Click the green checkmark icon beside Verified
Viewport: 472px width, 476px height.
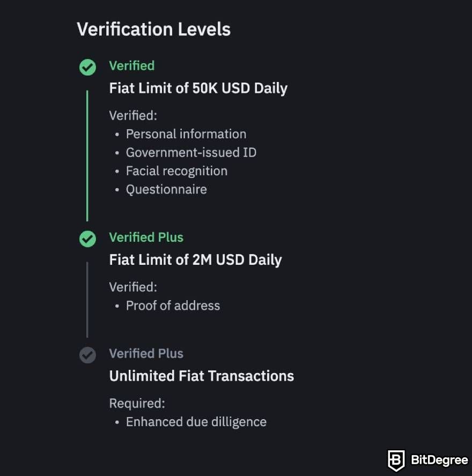(87, 67)
